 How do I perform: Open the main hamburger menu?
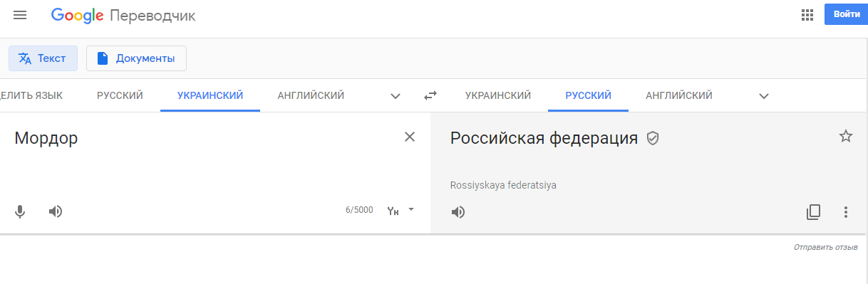click(x=20, y=15)
